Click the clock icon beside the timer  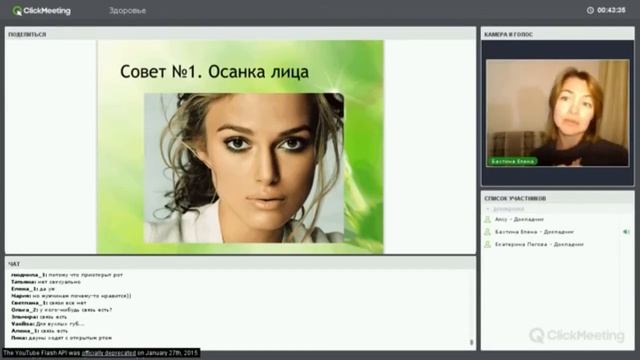tap(590, 10)
